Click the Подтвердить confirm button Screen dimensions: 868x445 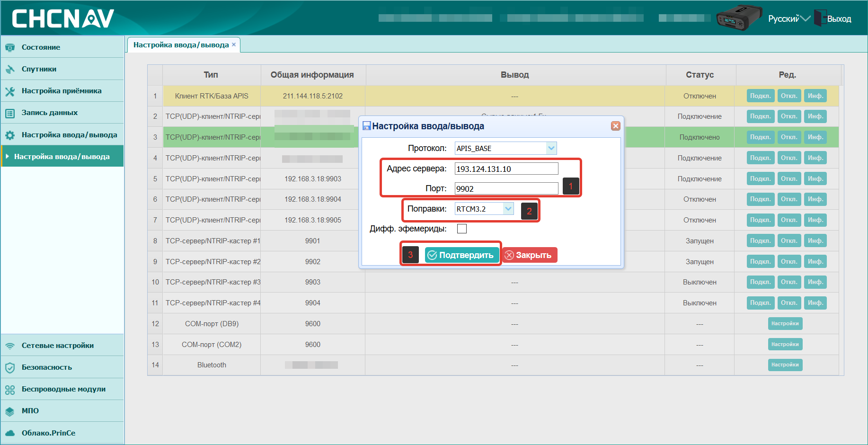(x=462, y=255)
